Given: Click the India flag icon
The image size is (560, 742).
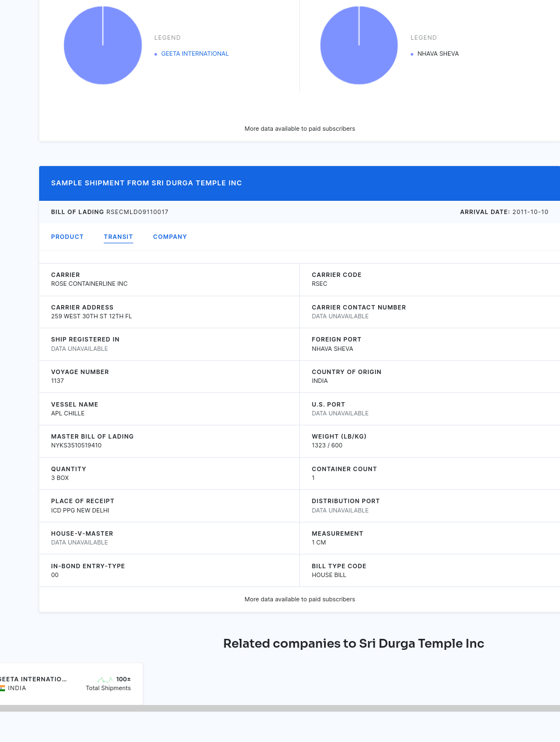Looking at the screenshot, I should [x=2, y=688].
